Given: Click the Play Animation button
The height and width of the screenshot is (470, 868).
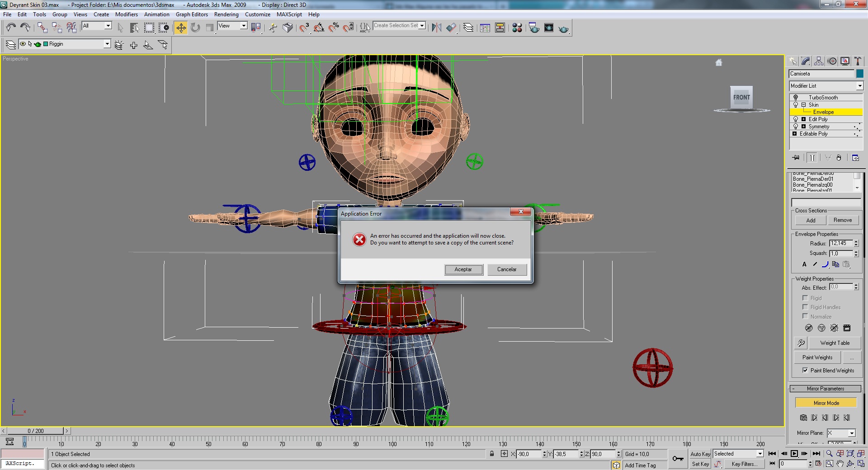Looking at the screenshot, I should click(x=794, y=453).
